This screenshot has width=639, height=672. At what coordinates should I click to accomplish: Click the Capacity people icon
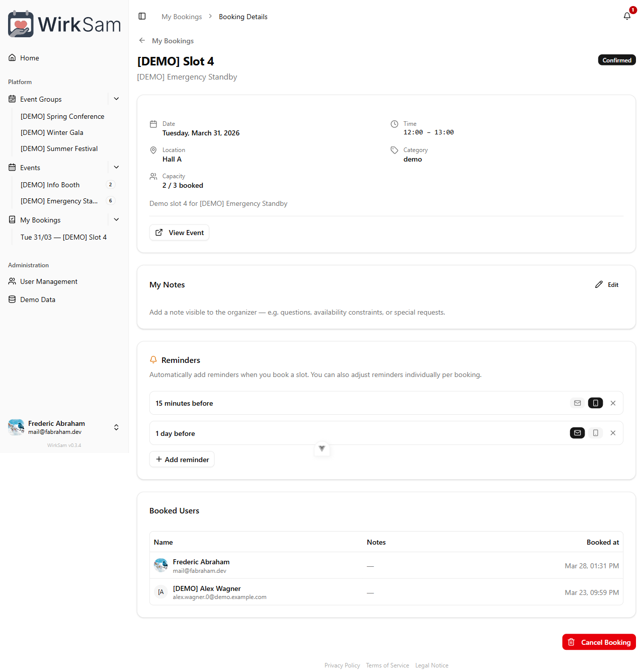pyautogui.click(x=153, y=176)
